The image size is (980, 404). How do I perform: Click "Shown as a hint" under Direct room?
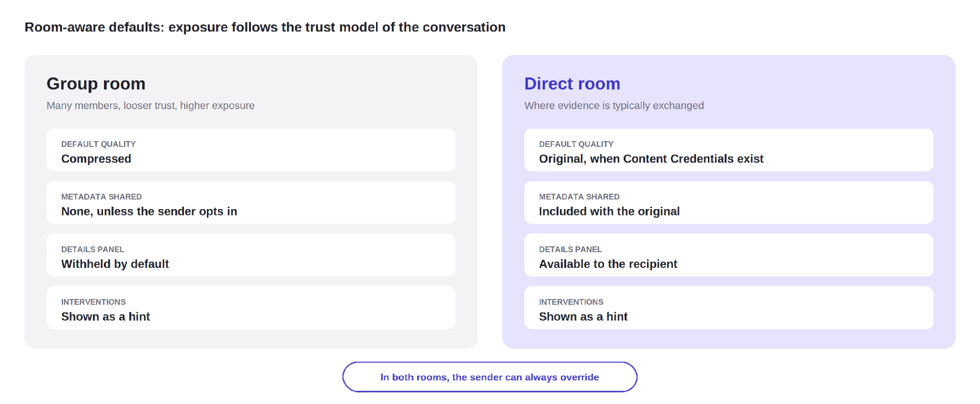tap(583, 317)
